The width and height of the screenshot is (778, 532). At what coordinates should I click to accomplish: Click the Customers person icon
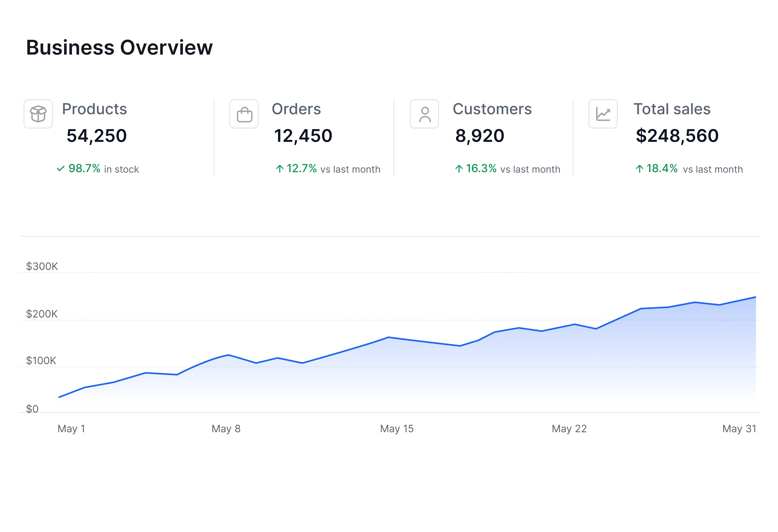tap(424, 114)
